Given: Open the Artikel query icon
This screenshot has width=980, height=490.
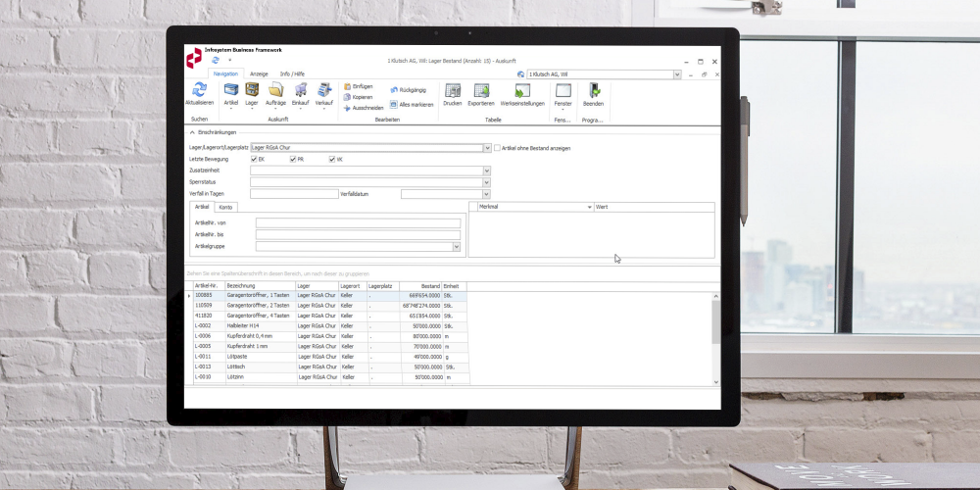Looking at the screenshot, I should click(231, 89).
